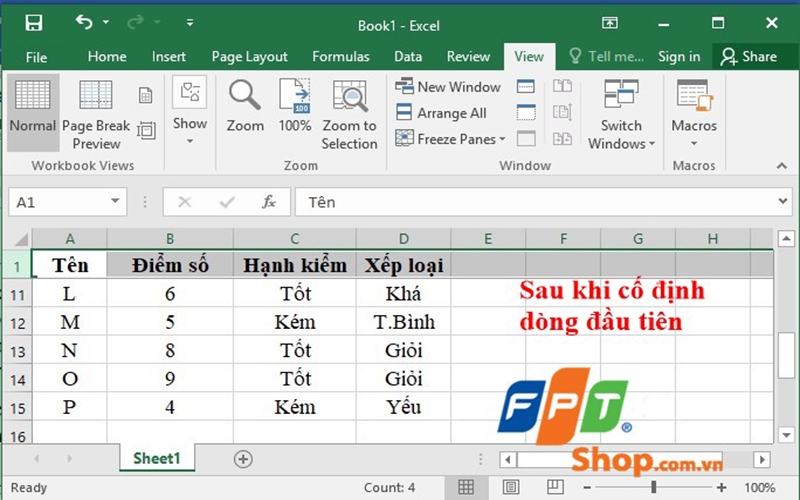Image resolution: width=800 pixels, height=500 pixels.
Task: Click Zoom to Selection
Action: click(349, 115)
